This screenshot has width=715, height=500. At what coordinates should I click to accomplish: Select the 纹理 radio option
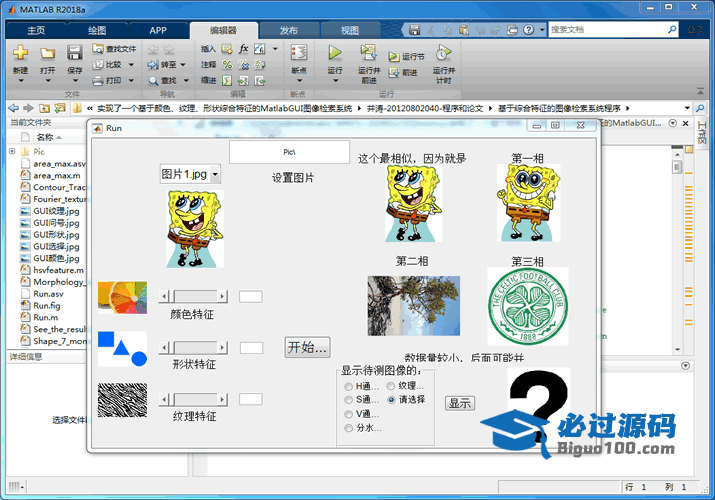391,386
